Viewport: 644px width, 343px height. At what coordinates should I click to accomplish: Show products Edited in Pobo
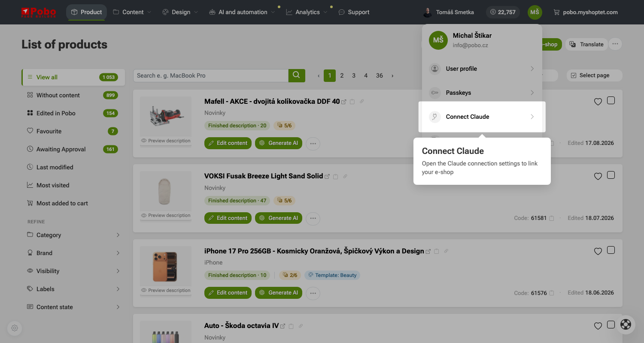73,113
